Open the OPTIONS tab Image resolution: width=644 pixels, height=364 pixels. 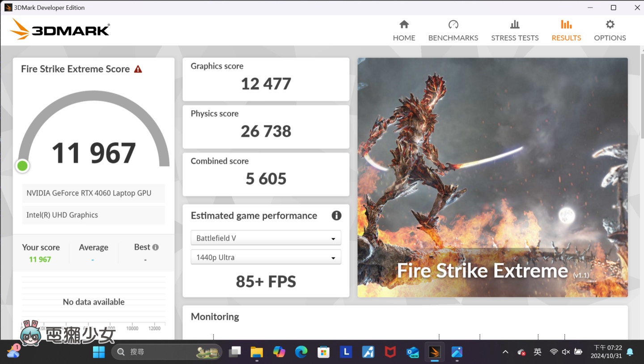tap(610, 30)
